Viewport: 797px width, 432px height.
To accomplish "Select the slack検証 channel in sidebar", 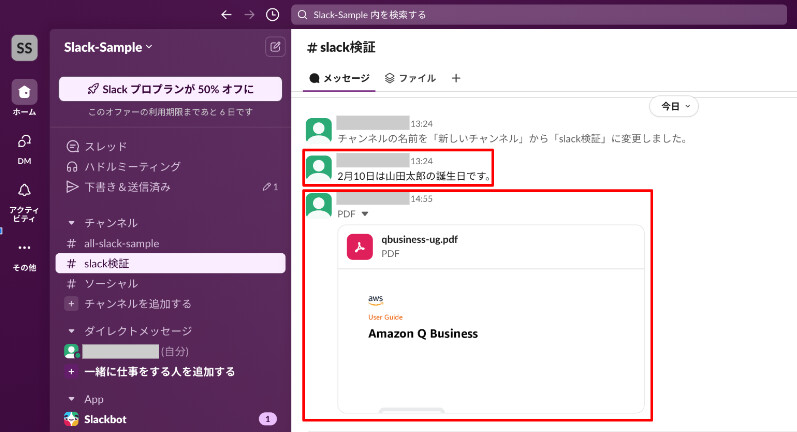I will click(170, 263).
